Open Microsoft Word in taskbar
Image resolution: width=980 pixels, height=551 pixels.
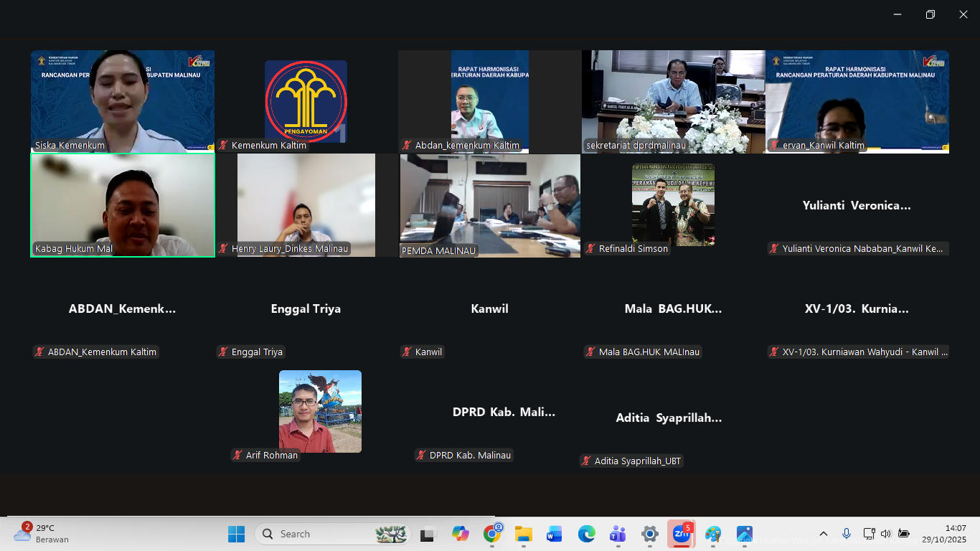pos(554,534)
